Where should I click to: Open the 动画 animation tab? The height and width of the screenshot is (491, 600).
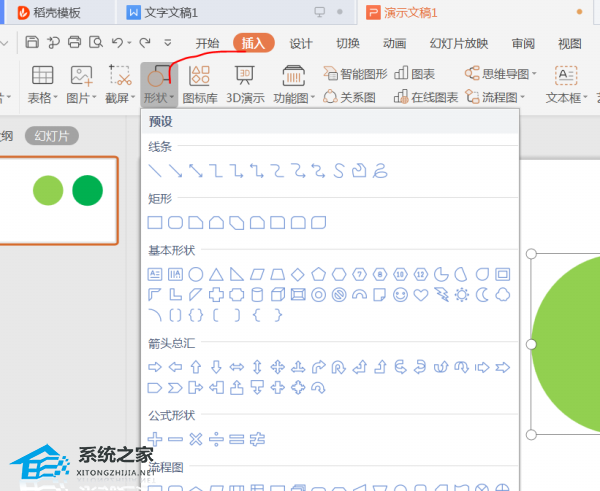[x=395, y=43]
